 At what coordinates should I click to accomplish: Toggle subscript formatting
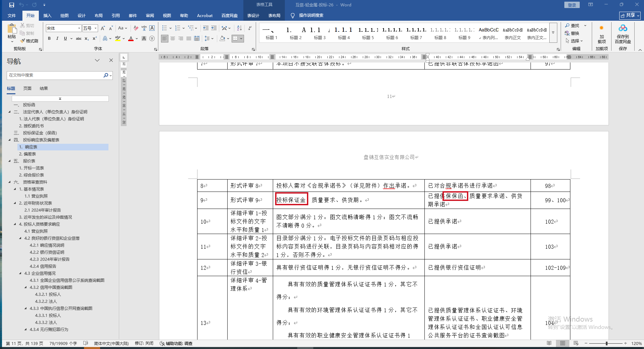coord(87,38)
